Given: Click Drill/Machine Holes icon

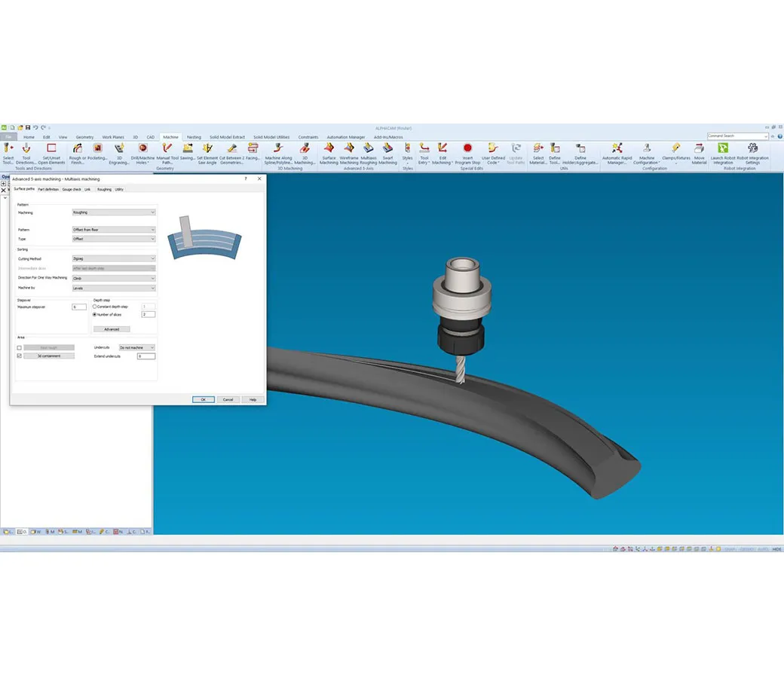Looking at the screenshot, I should [x=142, y=153].
